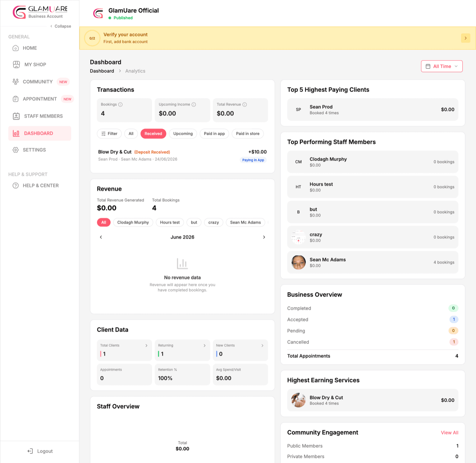Click the Home sidebar icon

[16, 48]
